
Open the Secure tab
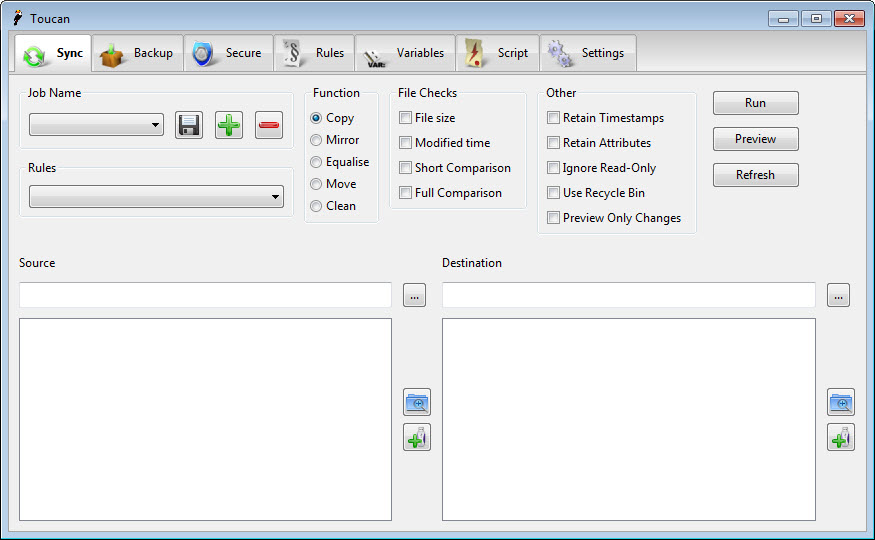pyautogui.click(x=228, y=54)
